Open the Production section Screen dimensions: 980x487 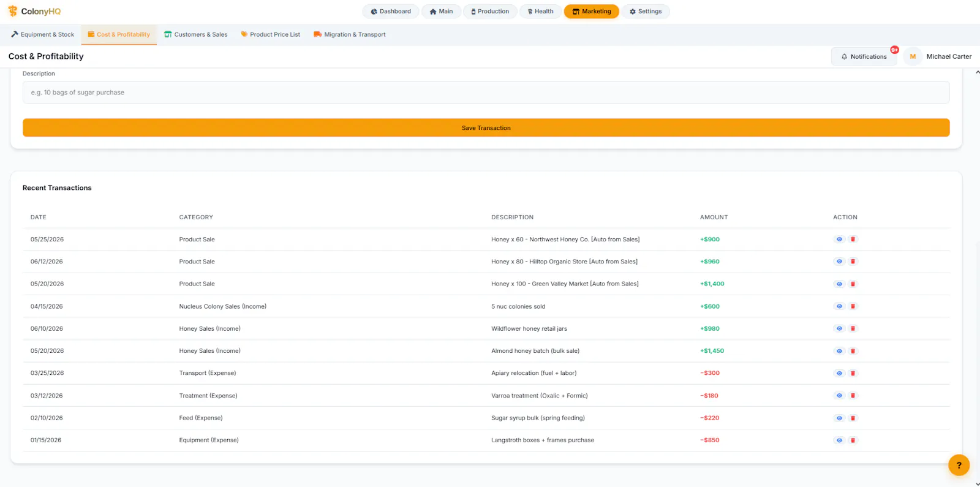(x=490, y=12)
